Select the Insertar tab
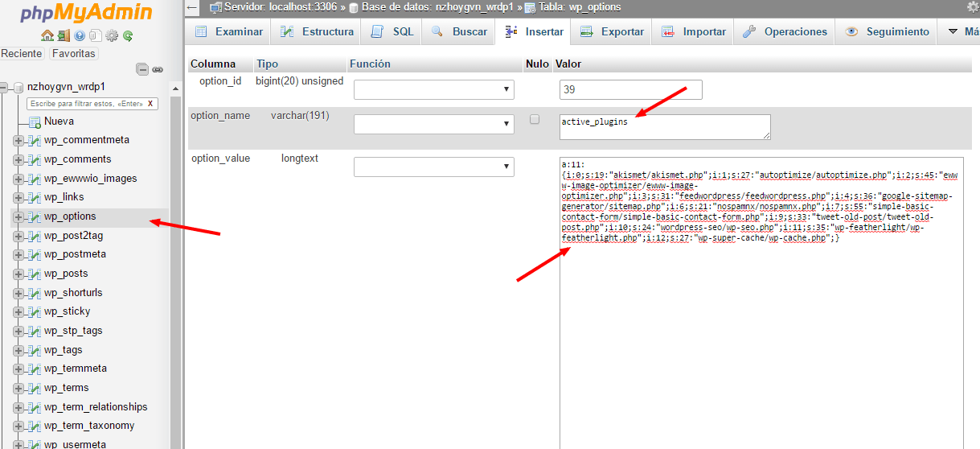980x449 pixels. click(534, 32)
